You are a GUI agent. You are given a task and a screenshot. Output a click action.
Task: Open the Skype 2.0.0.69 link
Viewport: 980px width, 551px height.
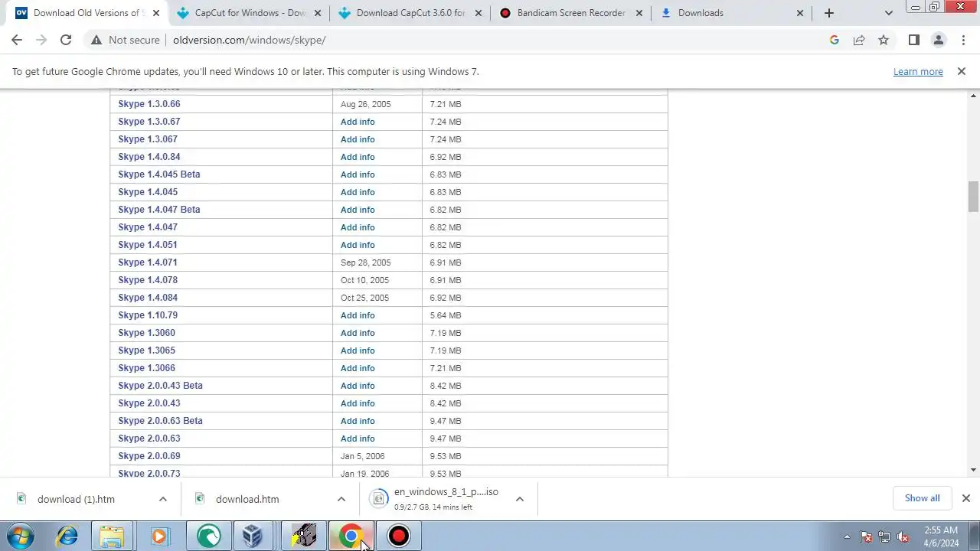[149, 456]
